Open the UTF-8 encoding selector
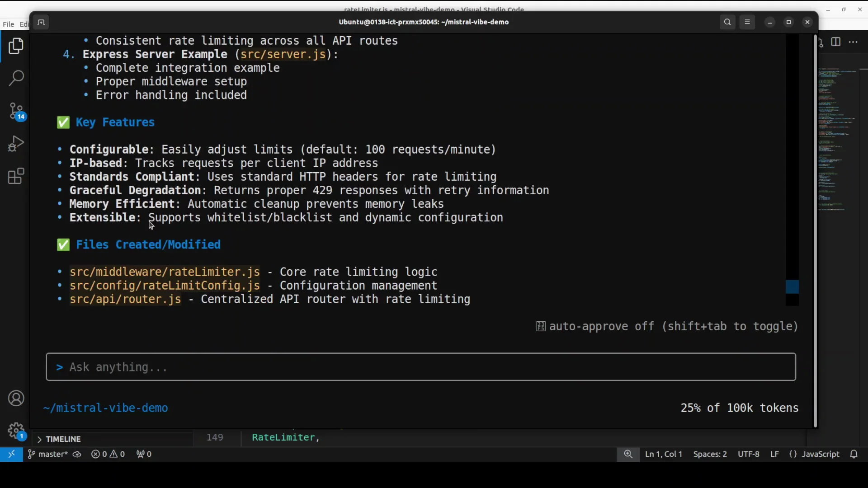 click(x=749, y=454)
